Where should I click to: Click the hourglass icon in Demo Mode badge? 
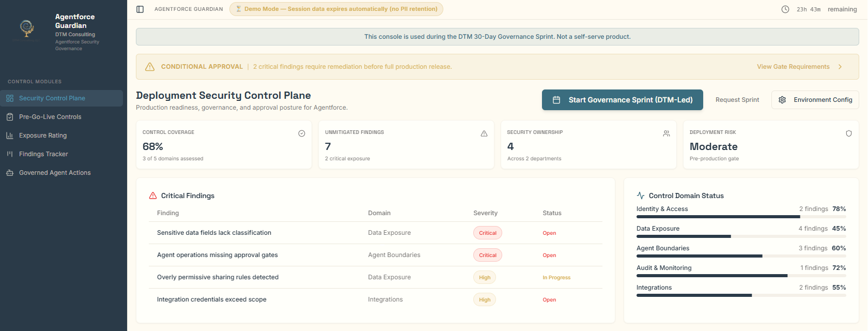[x=239, y=9]
